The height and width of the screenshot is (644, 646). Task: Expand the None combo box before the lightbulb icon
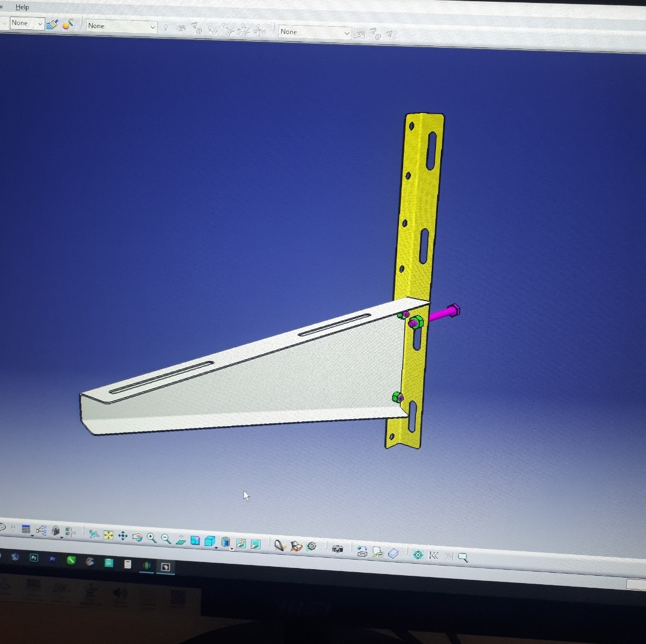point(121,26)
